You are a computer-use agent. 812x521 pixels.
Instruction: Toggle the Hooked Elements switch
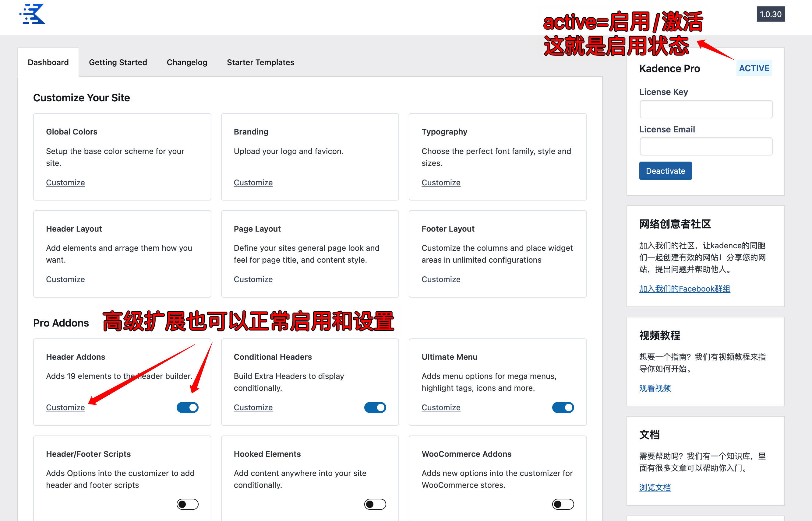coord(375,504)
